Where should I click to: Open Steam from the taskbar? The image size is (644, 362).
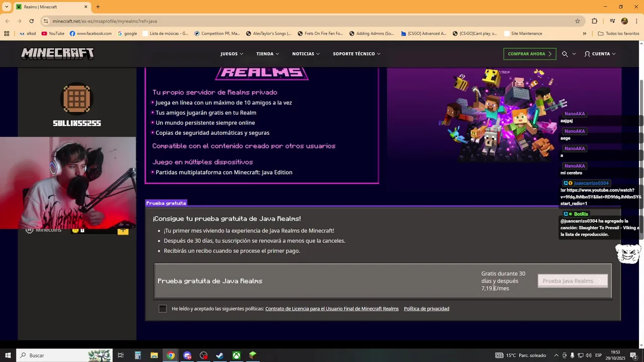point(220,355)
